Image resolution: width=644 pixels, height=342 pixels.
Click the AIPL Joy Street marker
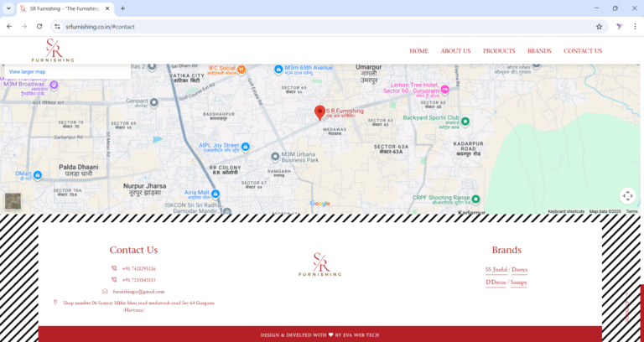(245, 147)
